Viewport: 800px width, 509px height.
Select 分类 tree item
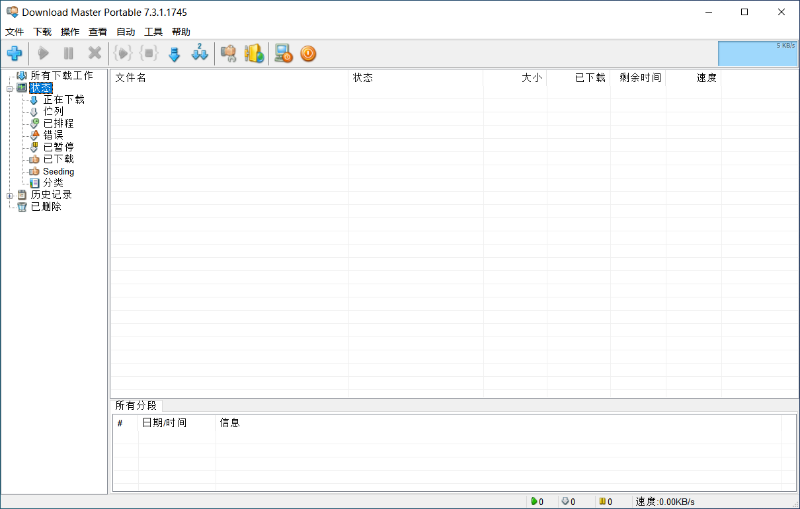(x=53, y=183)
